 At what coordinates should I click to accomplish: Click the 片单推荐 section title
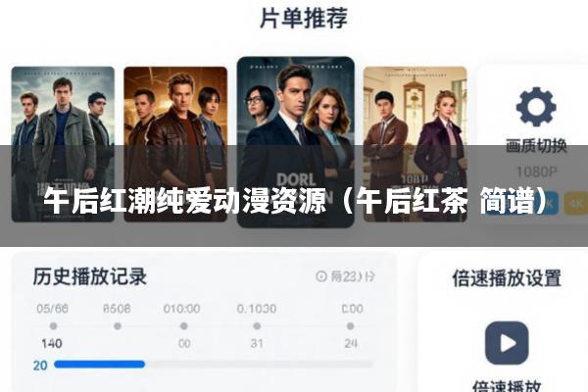tap(304, 18)
